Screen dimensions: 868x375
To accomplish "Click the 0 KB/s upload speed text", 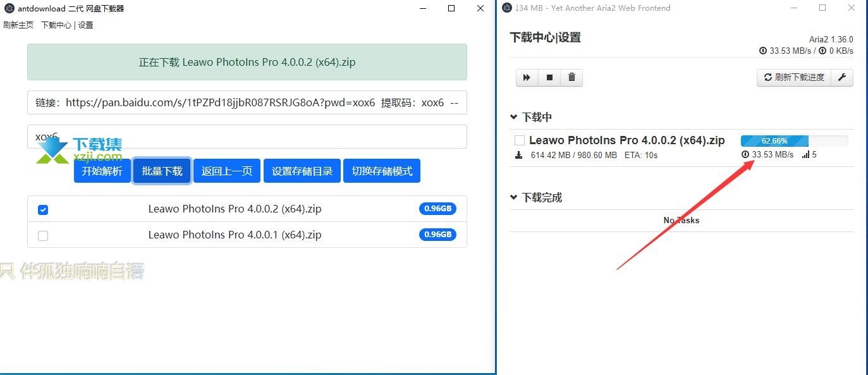I will [841, 51].
